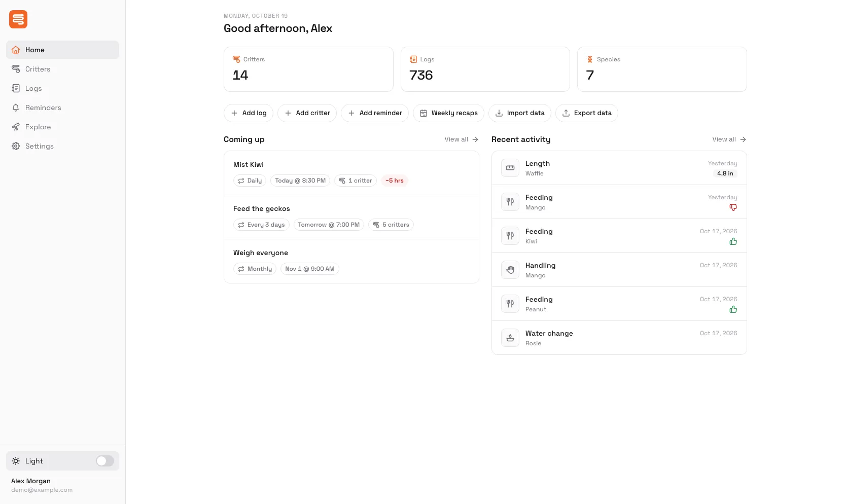This screenshot has width=845, height=504.
Task: Click the hand icon for Handling Mango
Action: [x=510, y=270]
